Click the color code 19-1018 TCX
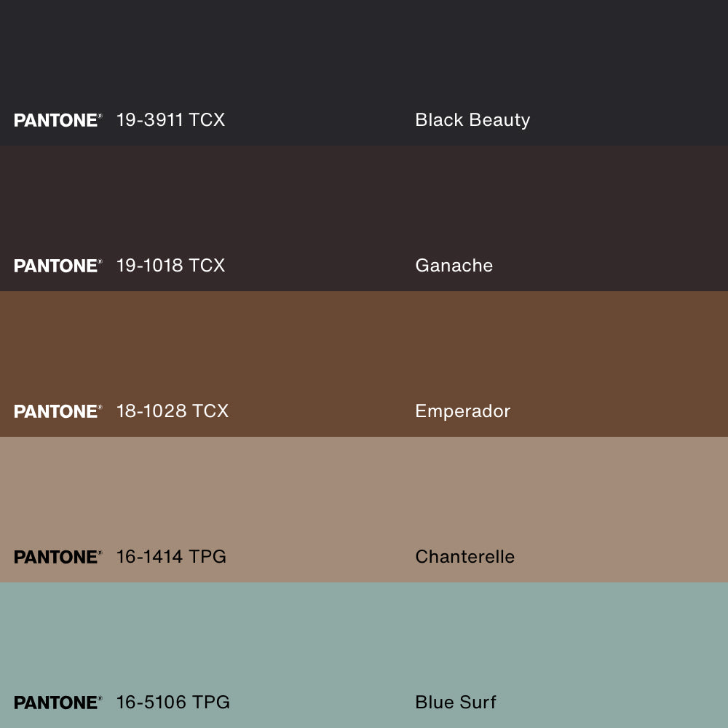The image size is (728, 728). [170, 266]
